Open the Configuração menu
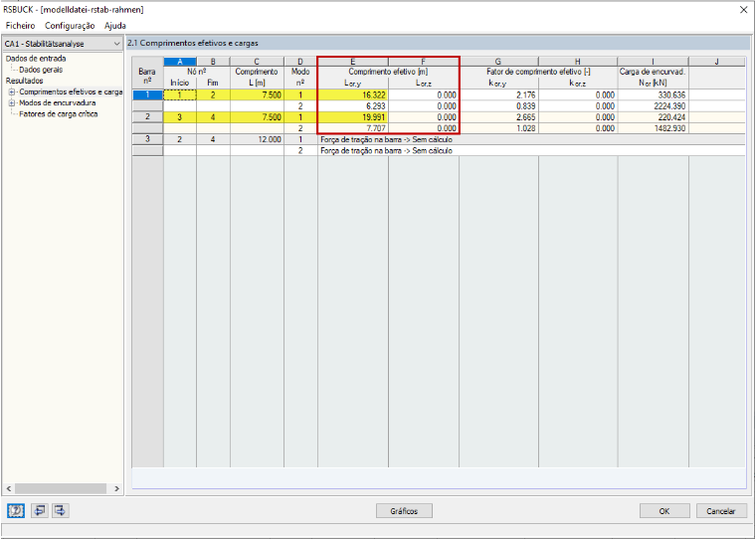 tap(70, 26)
